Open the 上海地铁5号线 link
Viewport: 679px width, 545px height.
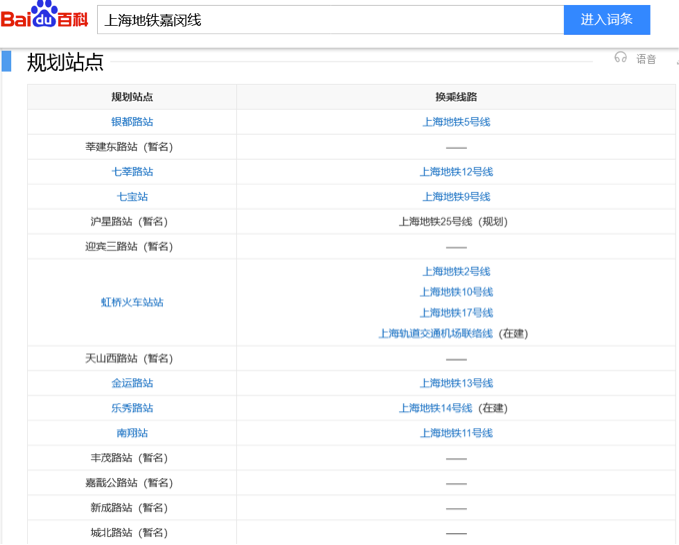click(x=456, y=122)
